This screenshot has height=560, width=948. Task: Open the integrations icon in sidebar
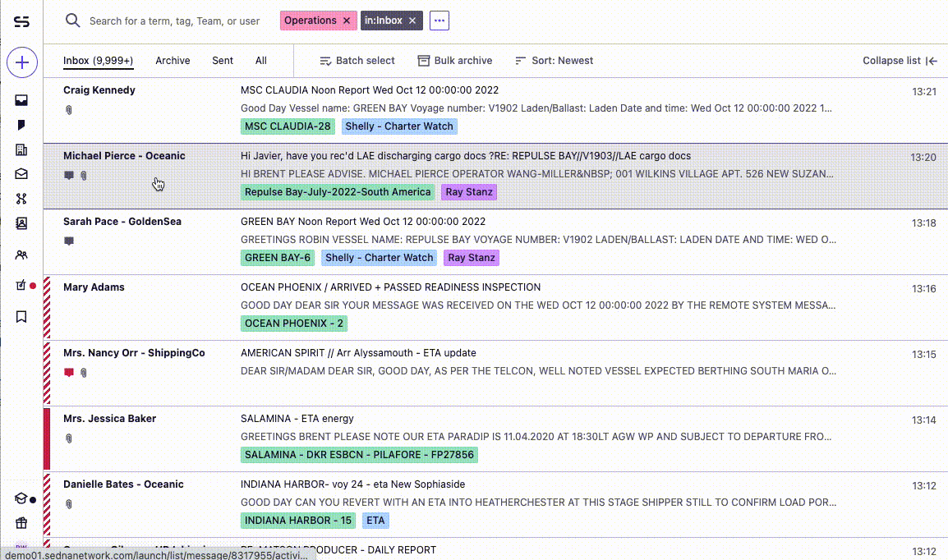pos(21,199)
